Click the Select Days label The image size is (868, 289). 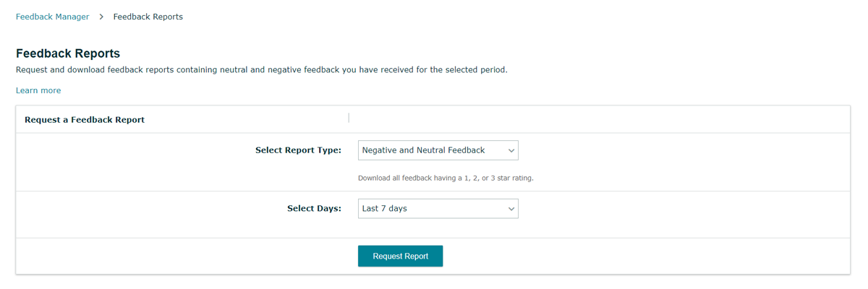point(314,209)
